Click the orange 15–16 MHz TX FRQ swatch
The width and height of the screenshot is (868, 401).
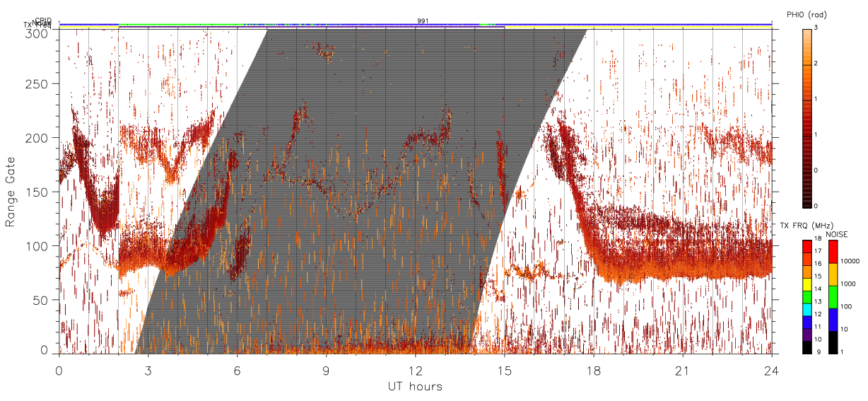click(807, 272)
